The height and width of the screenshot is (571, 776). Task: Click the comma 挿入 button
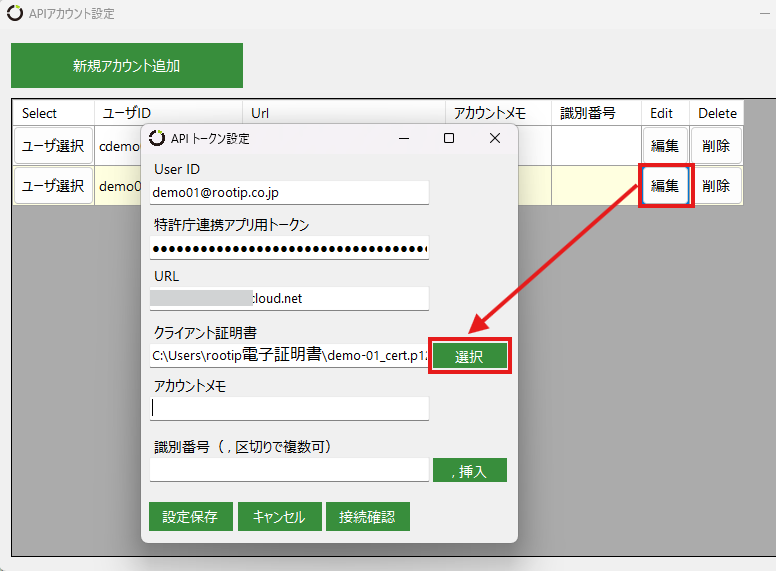pyautogui.click(x=469, y=470)
